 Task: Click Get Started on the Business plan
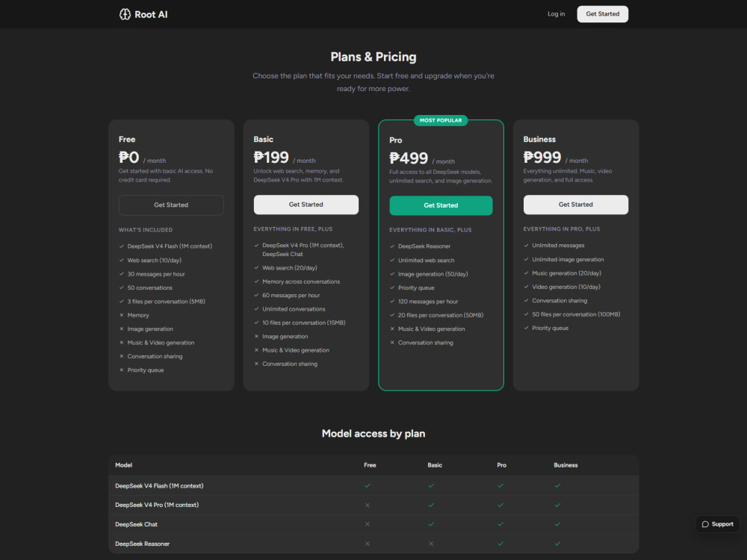pos(575,205)
